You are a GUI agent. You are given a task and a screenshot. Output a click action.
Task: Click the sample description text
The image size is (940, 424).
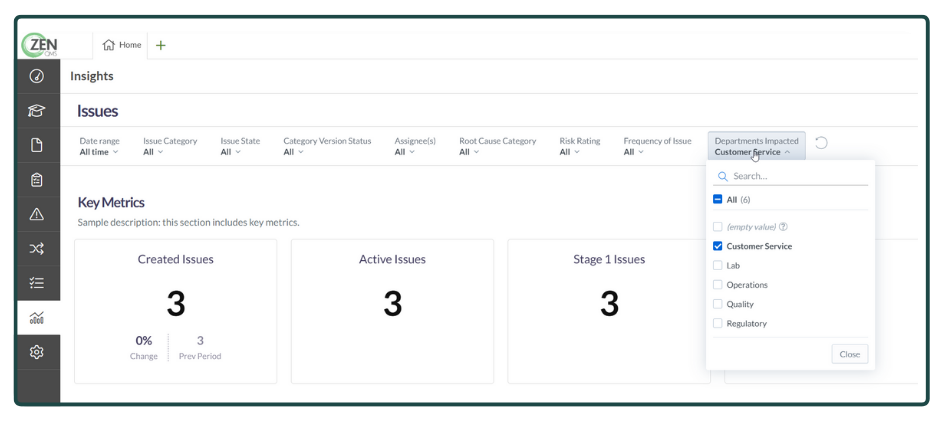tap(188, 222)
